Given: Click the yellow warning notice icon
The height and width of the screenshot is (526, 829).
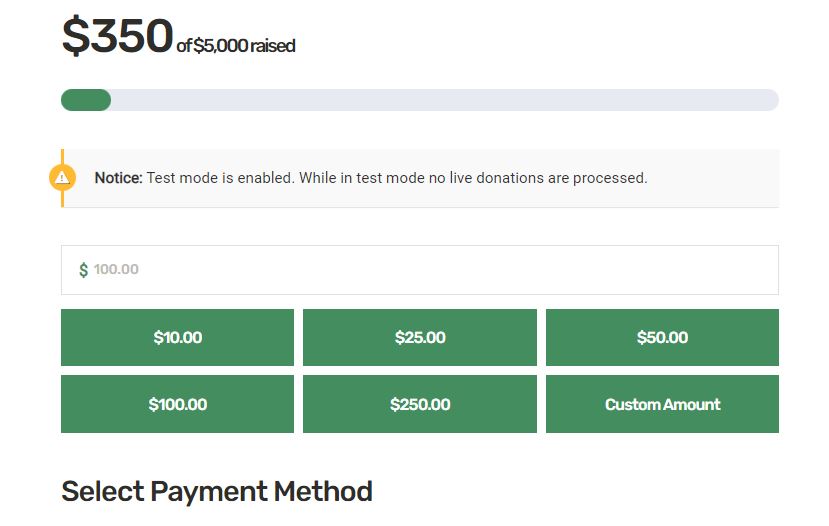Looking at the screenshot, I should point(62,178).
